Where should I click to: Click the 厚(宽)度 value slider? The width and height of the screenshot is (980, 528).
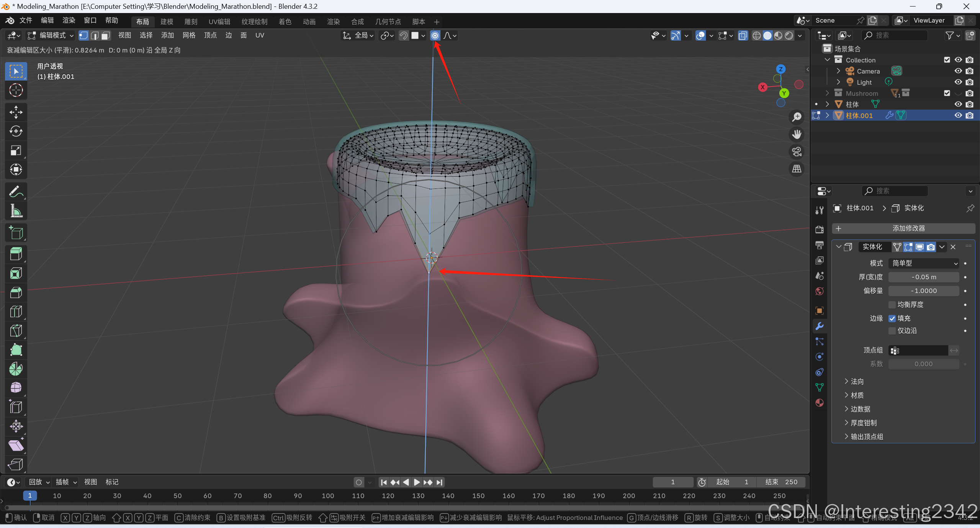(x=924, y=277)
